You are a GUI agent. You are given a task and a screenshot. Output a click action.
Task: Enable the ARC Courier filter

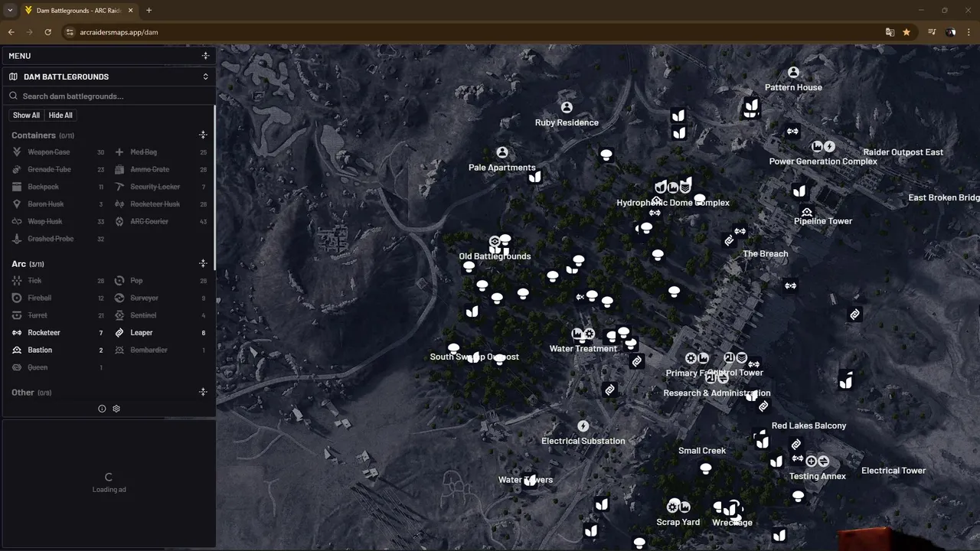[160, 222]
